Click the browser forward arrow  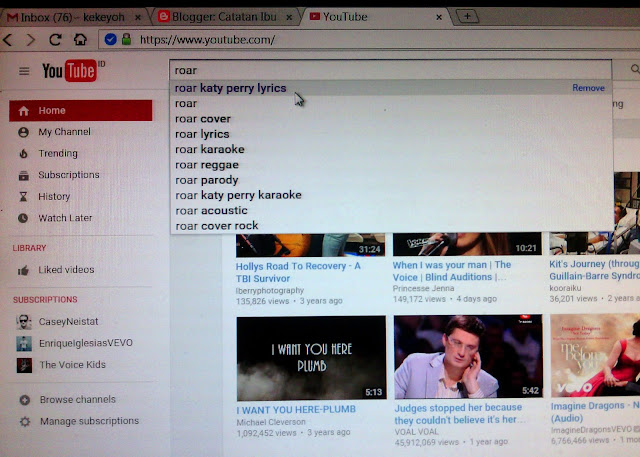tap(31, 40)
